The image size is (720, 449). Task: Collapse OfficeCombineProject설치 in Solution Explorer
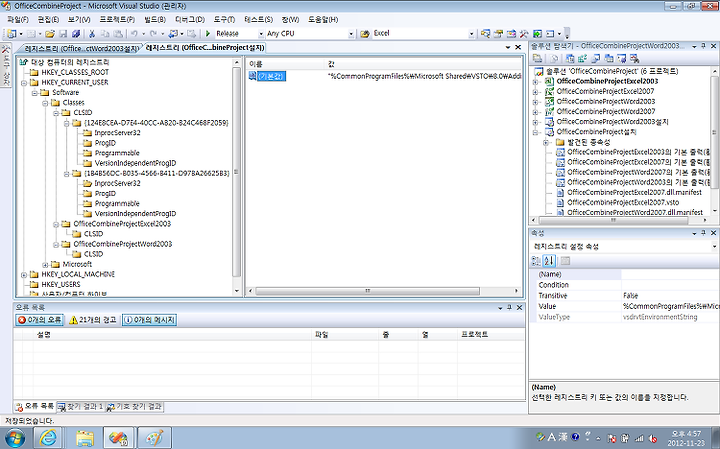(x=535, y=132)
